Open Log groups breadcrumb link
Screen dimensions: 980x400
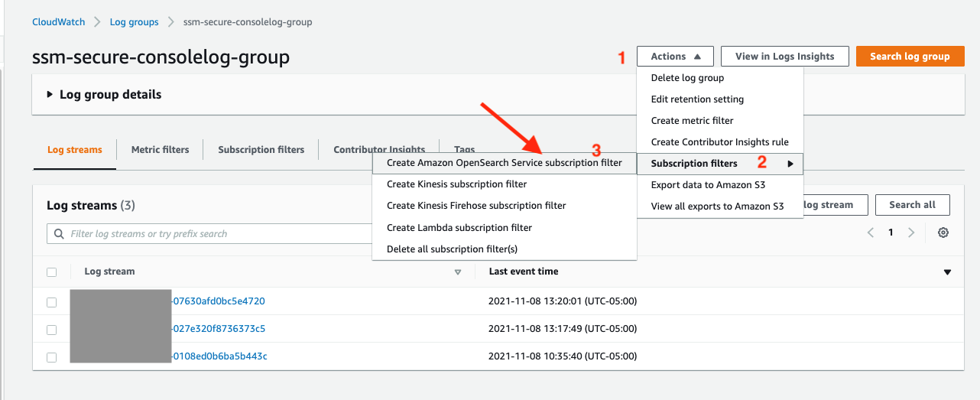click(135, 22)
